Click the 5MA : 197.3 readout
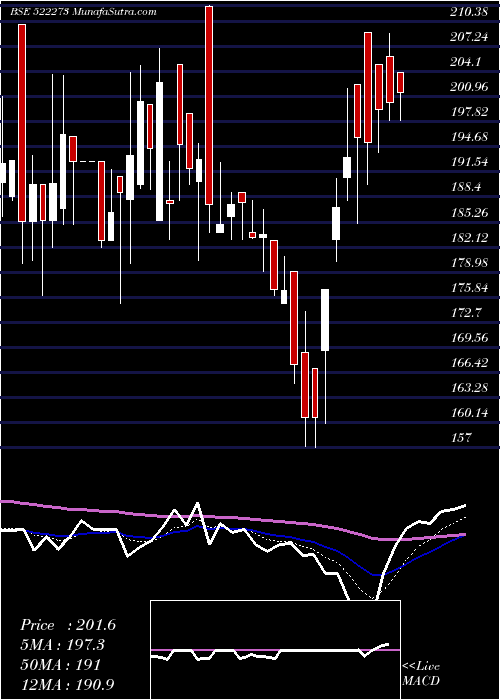 point(63,645)
